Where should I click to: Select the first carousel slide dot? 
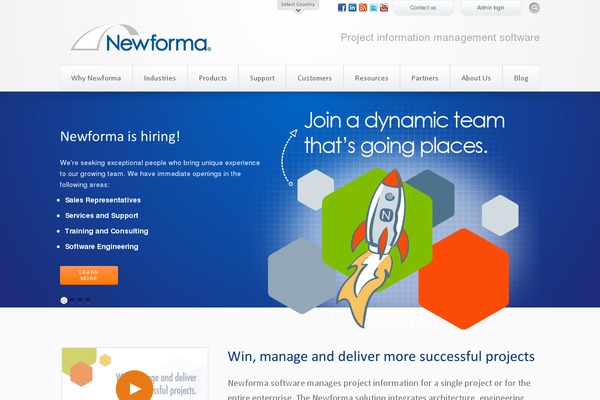[64, 300]
